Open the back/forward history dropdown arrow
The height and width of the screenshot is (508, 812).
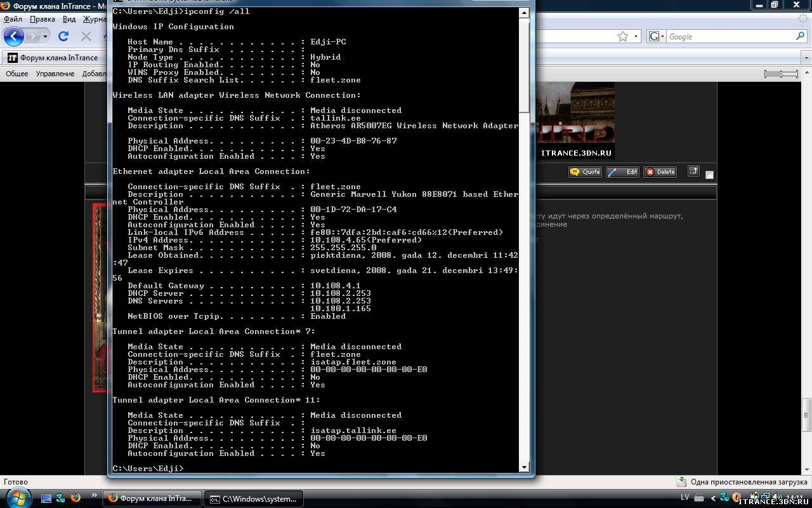[x=46, y=37]
